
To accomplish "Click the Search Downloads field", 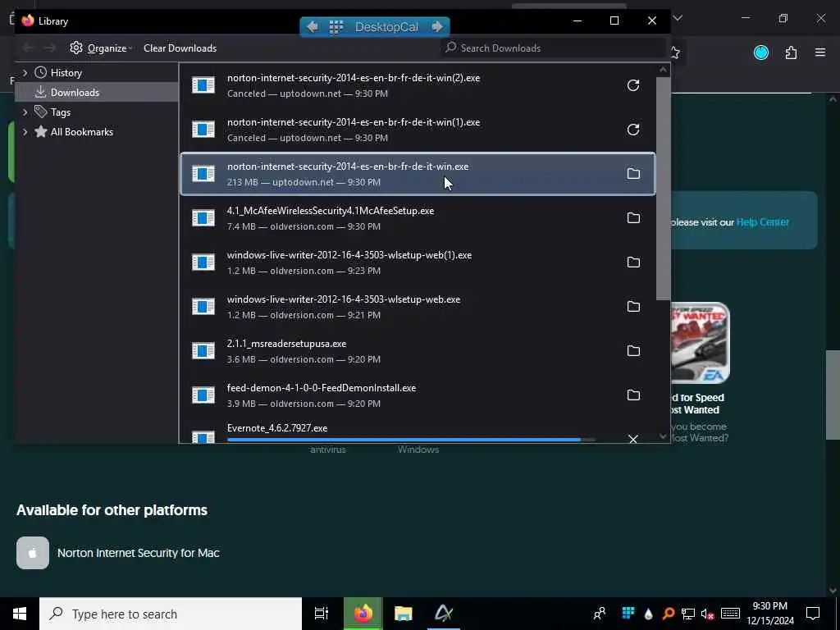I will [x=554, y=48].
